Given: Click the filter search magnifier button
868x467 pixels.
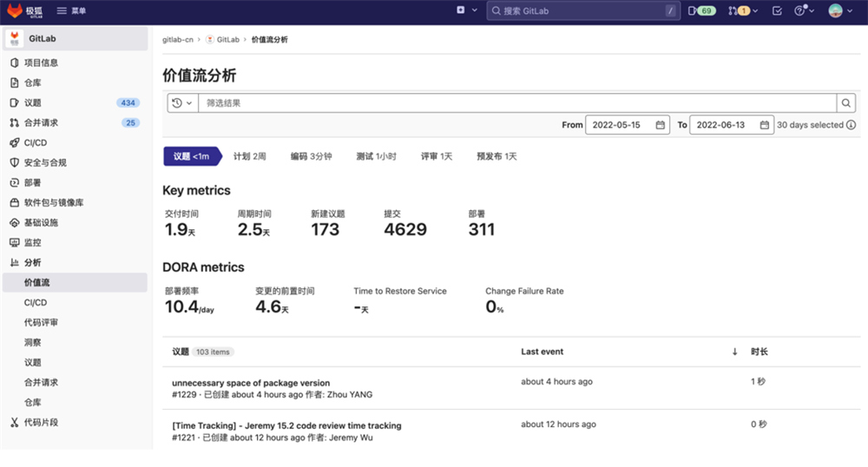Looking at the screenshot, I should pyautogui.click(x=845, y=103).
